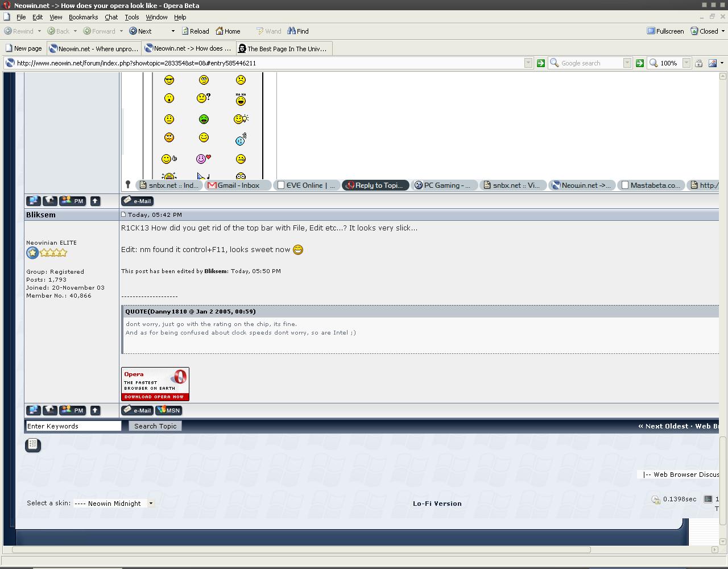Click the vertical scrollbar down arrow
This screenshot has width=728, height=569.
[x=723, y=542]
